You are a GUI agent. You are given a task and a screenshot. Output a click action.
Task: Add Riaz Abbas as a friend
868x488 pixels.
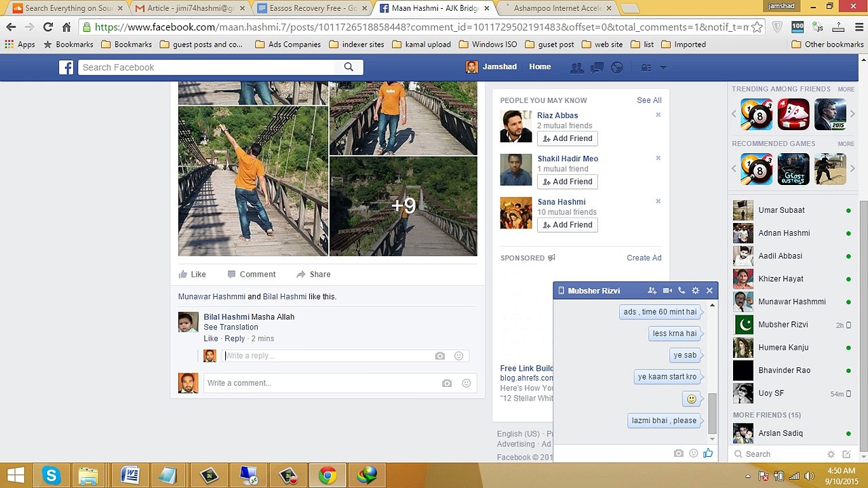pyautogui.click(x=568, y=138)
